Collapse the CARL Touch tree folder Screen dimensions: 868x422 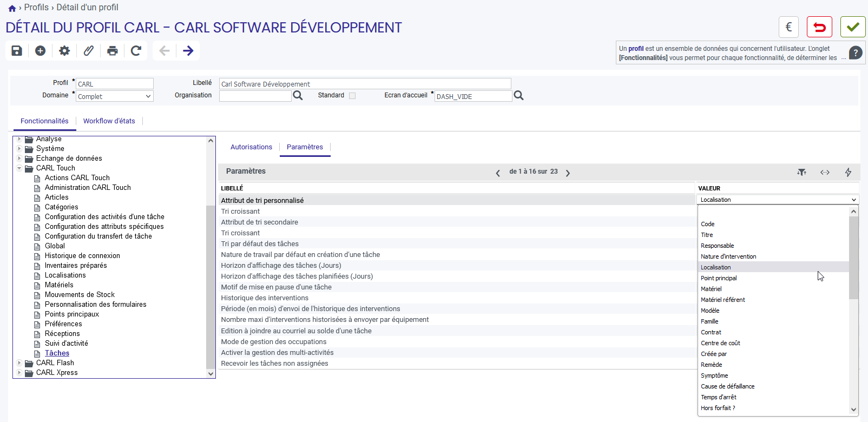[x=19, y=168]
